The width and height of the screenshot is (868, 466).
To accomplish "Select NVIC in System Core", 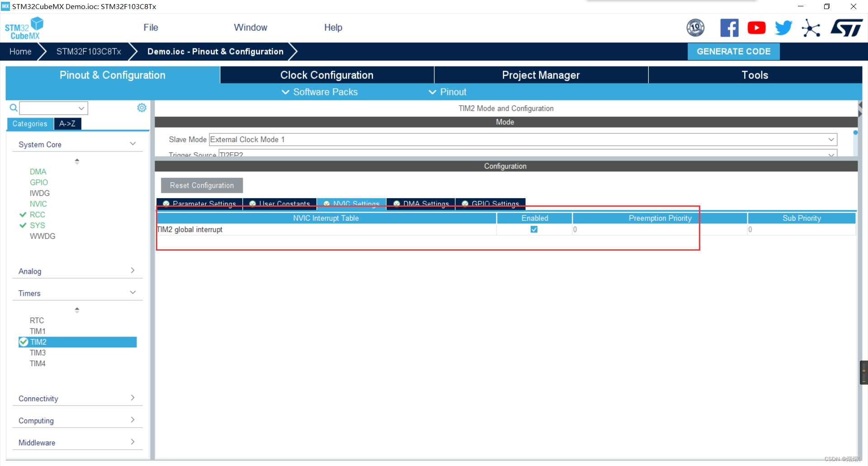I will coord(38,204).
